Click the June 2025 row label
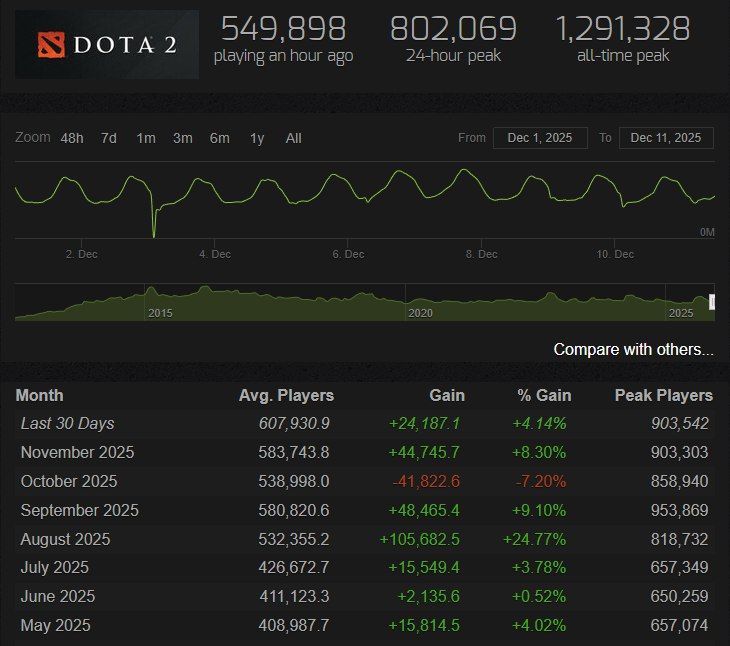This screenshot has width=730, height=646. [x=58, y=596]
